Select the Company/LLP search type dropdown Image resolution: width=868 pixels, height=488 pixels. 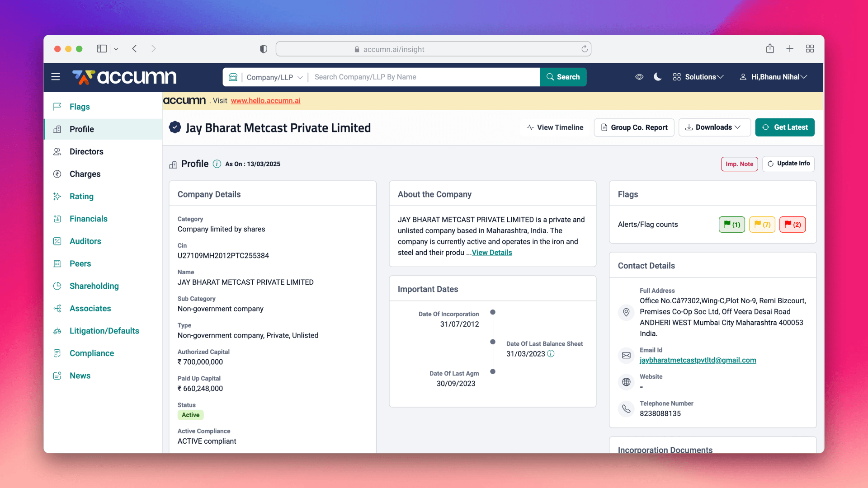click(x=274, y=77)
